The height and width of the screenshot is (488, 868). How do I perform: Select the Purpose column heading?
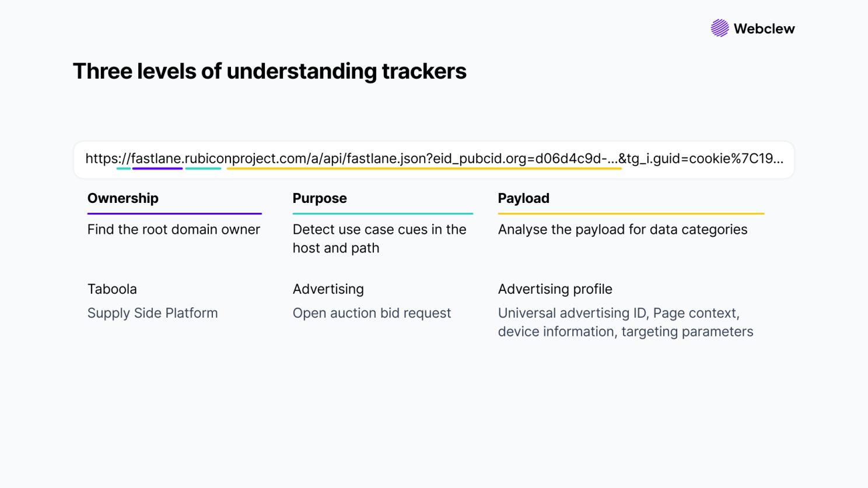pyautogui.click(x=320, y=198)
